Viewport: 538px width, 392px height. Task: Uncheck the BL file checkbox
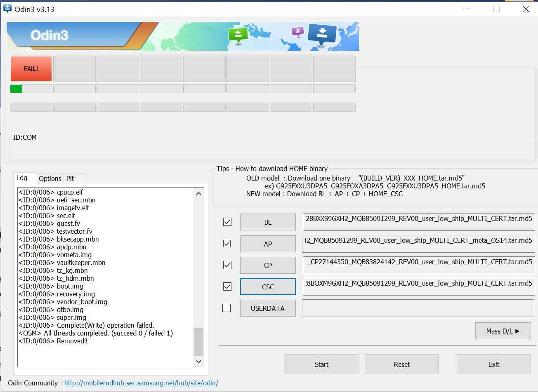227,222
